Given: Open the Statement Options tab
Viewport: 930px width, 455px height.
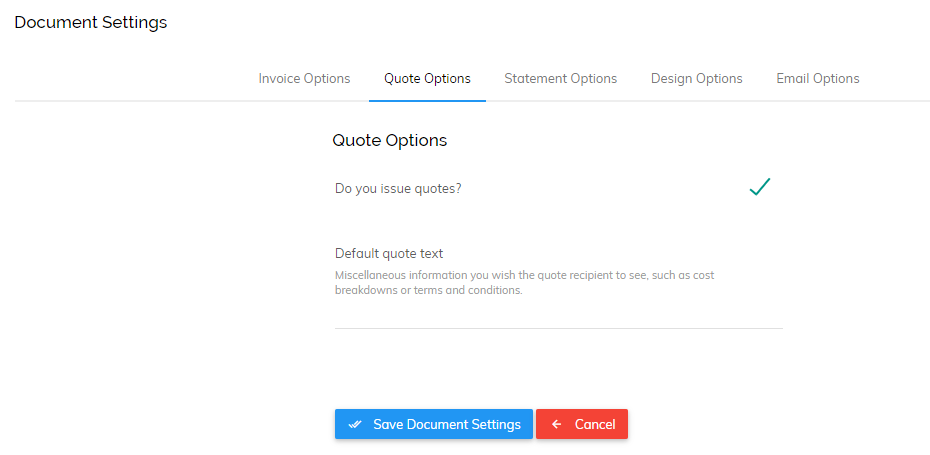Looking at the screenshot, I should 560,78.
